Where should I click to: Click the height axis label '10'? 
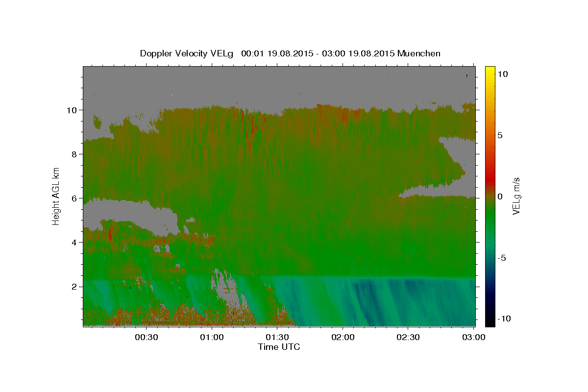click(x=71, y=110)
